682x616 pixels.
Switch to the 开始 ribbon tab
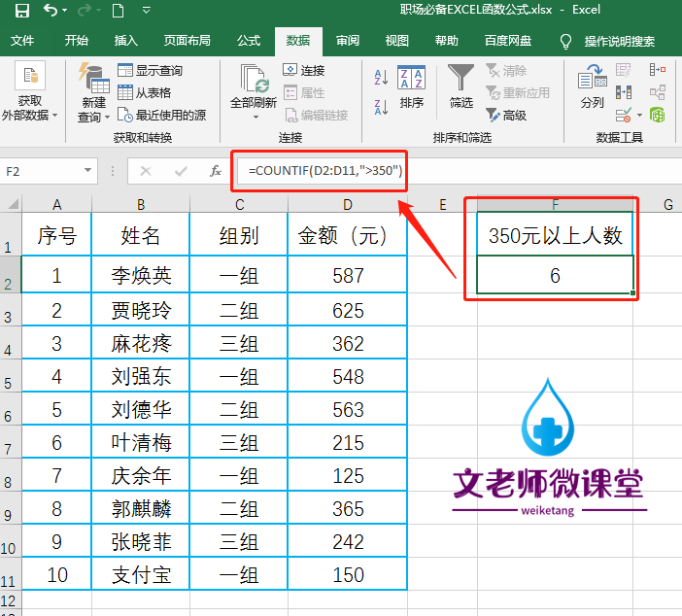click(77, 41)
